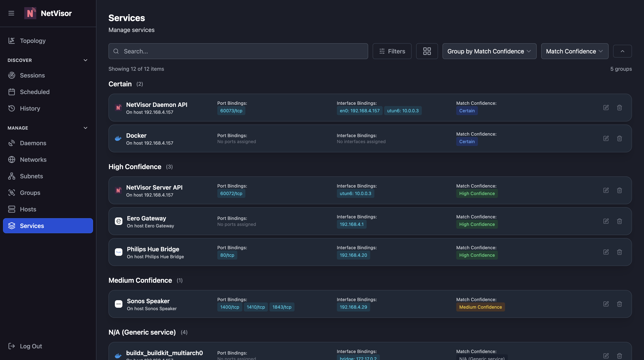
Task: Open Sessions in sidebar
Action: coord(48,75)
